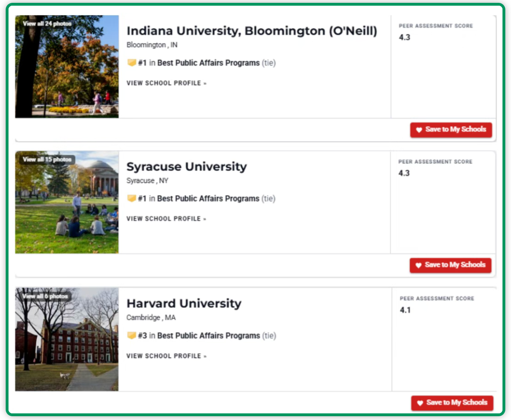Open Indiana University Bloomington (O'Neill) title link
The height and width of the screenshot is (420, 511).
252,31
